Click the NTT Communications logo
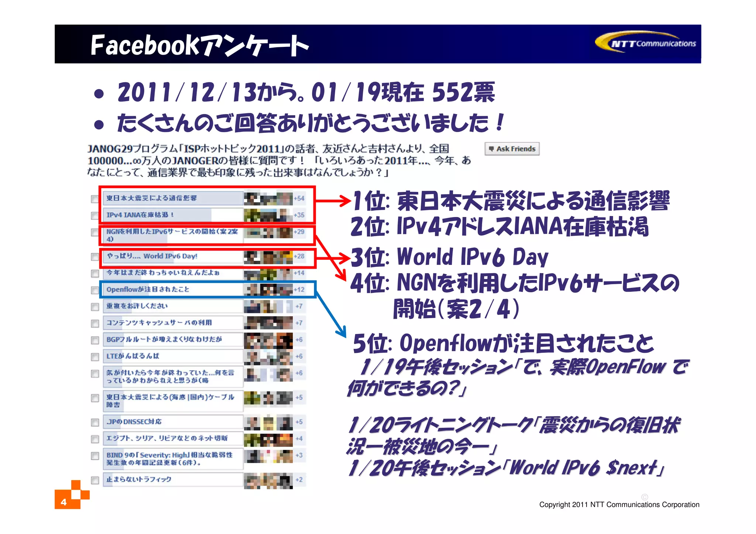This screenshot has width=756, height=534. (x=646, y=42)
